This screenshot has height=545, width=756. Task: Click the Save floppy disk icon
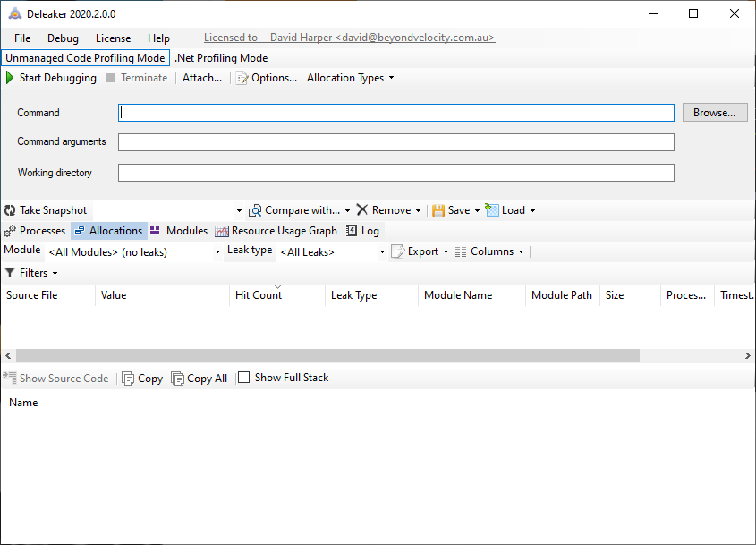point(438,211)
